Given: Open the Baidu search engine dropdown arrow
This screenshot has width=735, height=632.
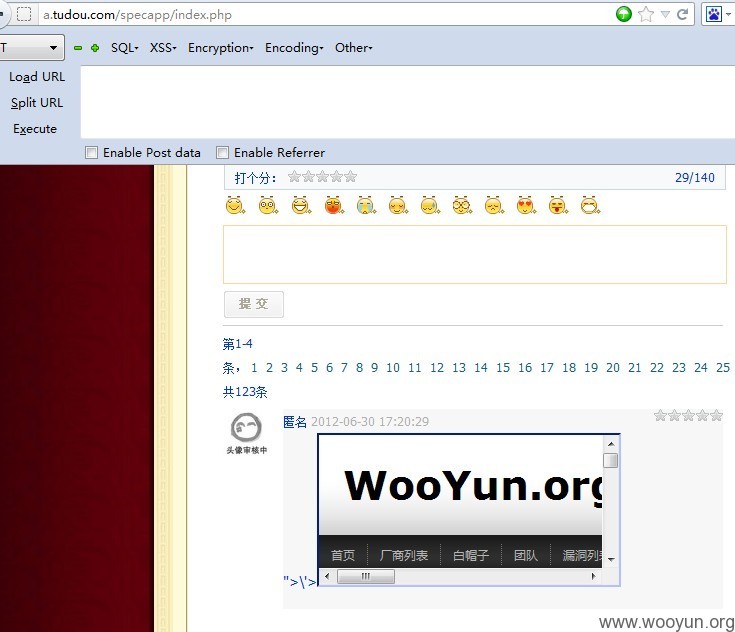Looking at the screenshot, I should tap(728, 15).
